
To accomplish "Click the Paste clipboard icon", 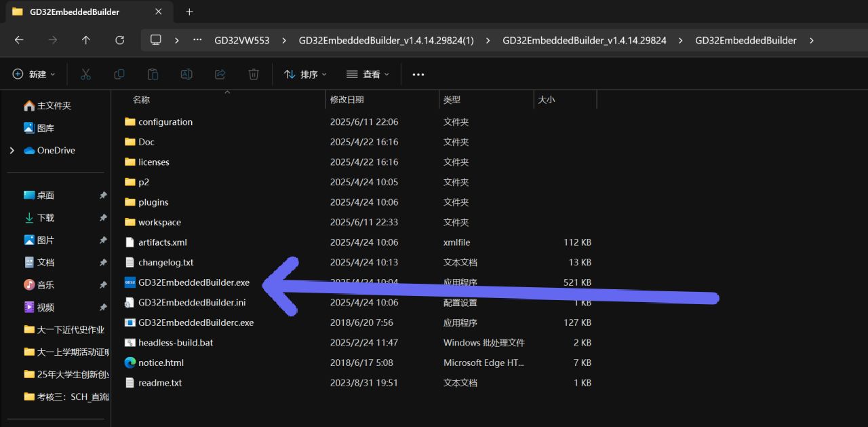I will 153,74.
